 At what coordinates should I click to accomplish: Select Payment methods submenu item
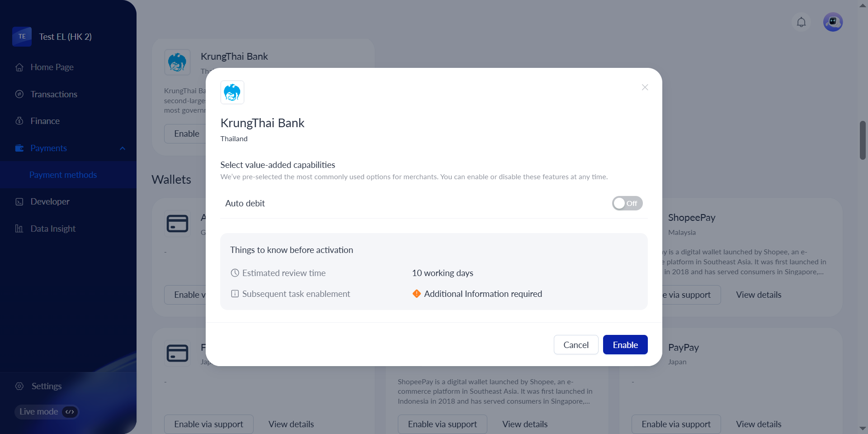click(63, 175)
